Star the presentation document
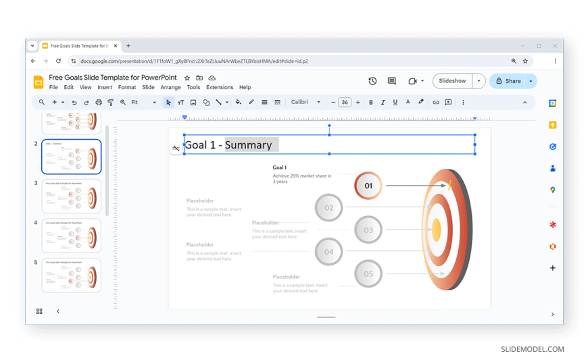This screenshot has height=364, width=588. [187, 78]
